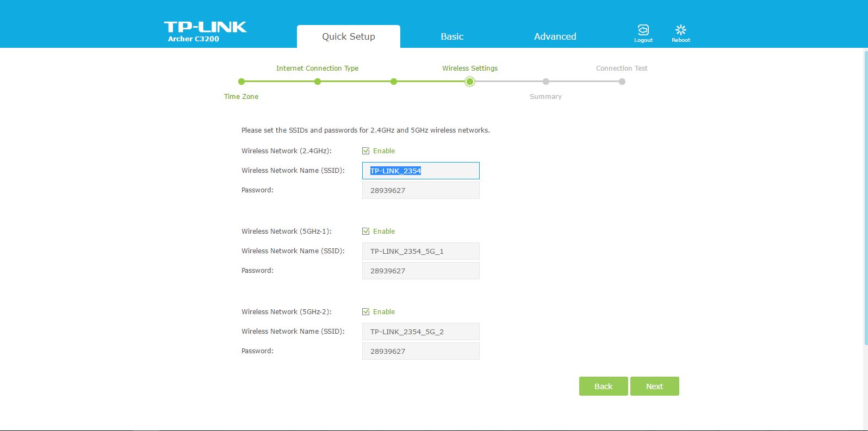Click the SSID field TP-LINK_2354_5G_2
The width and height of the screenshot is (868, 431).
click(x=421, y=332)
